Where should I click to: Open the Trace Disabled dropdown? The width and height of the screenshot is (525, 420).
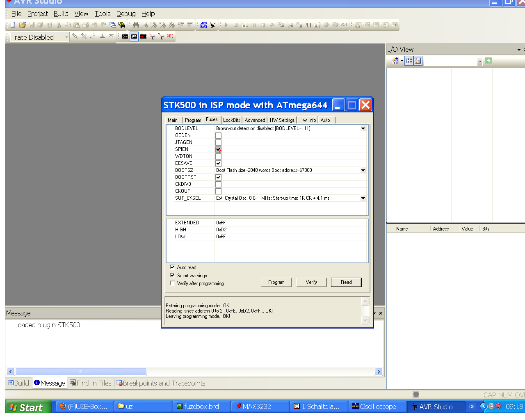pyautogui.click(x=66, y=37)
